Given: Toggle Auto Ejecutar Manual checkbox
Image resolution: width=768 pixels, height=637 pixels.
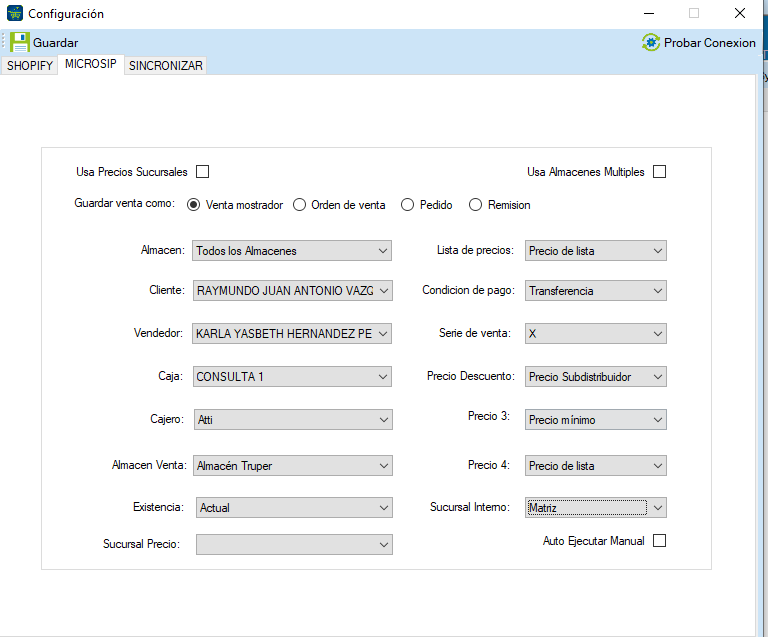Looking at the screenshot, I should [x=660, y=541].
